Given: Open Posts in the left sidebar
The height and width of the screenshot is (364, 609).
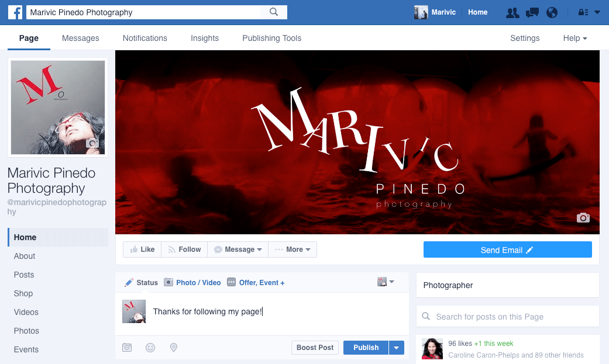Looking at the screenshot, I should [x=24, y=275].
